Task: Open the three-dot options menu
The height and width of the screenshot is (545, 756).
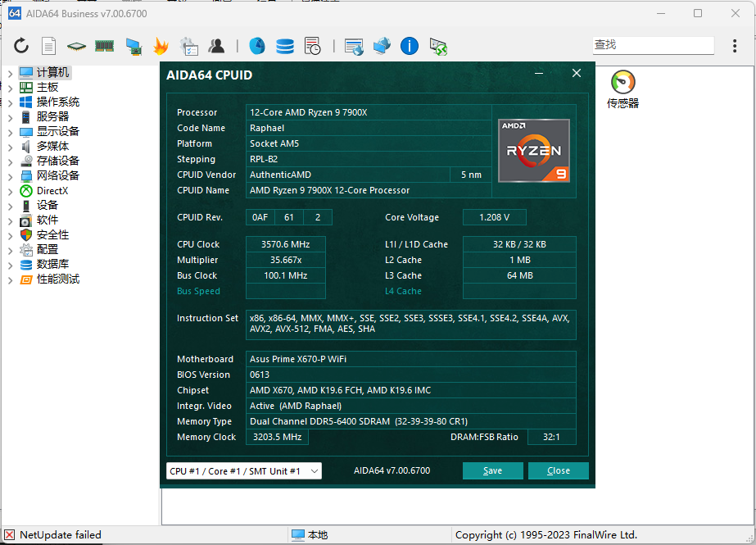Action: pos(735,46)
